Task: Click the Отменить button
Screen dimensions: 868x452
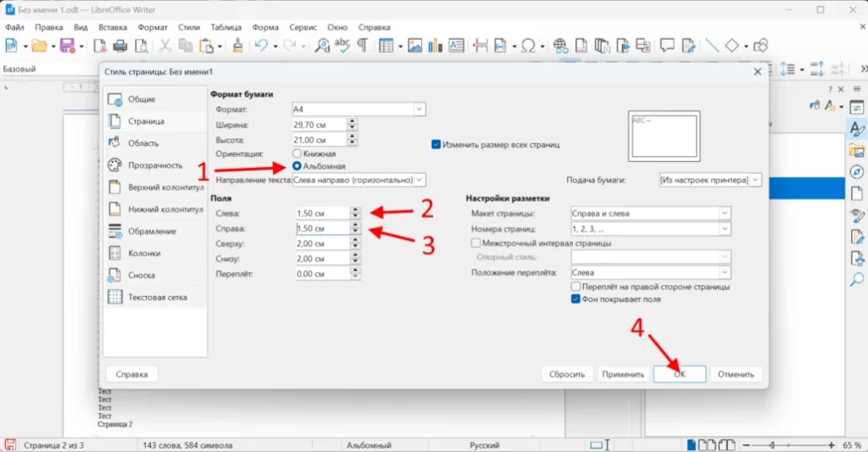Action: click(736, 375)
